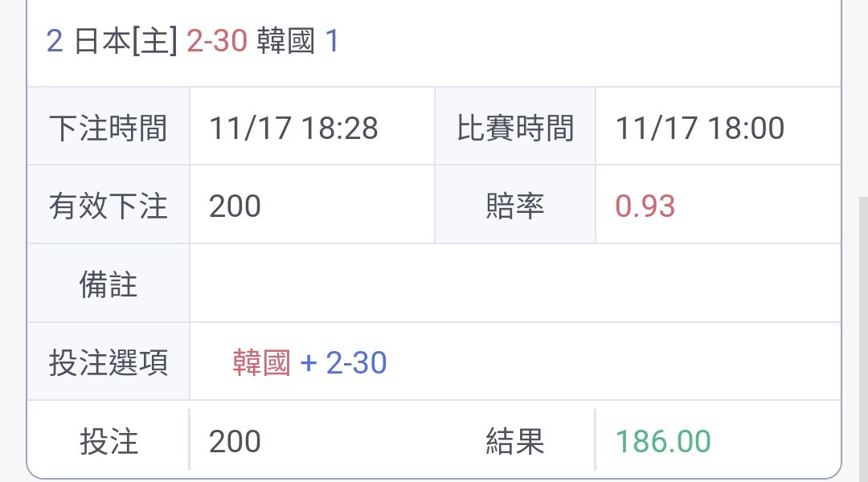Click the bet option 韓國 + 2-30

pyautogui.click(x=309, y=363)
